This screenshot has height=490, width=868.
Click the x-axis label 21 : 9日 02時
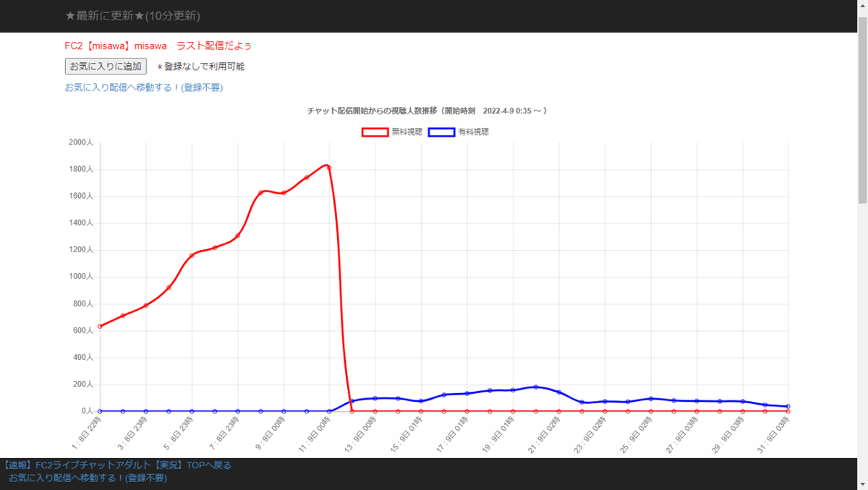[x=544, y=433]
